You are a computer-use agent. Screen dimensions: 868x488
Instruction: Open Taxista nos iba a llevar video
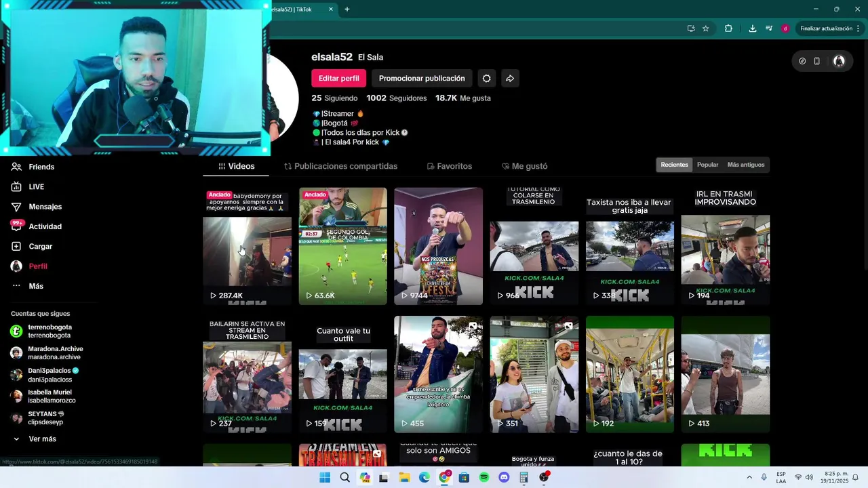(x=630, y=246)
